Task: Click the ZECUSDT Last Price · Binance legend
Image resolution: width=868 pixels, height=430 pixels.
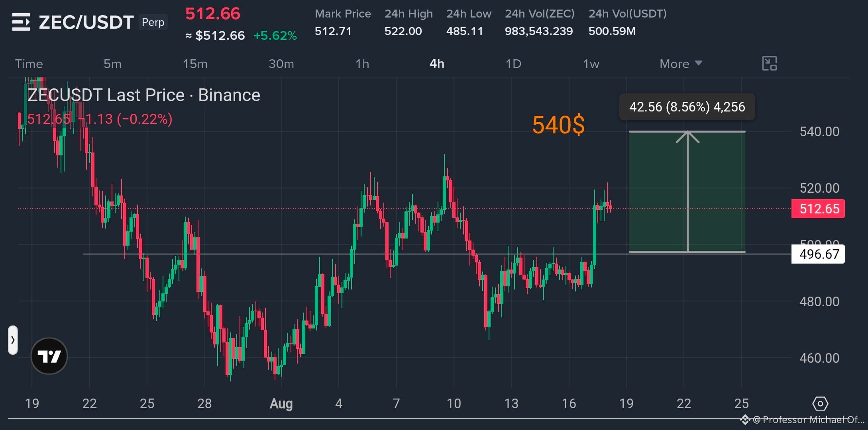Action: pos(144,95)
